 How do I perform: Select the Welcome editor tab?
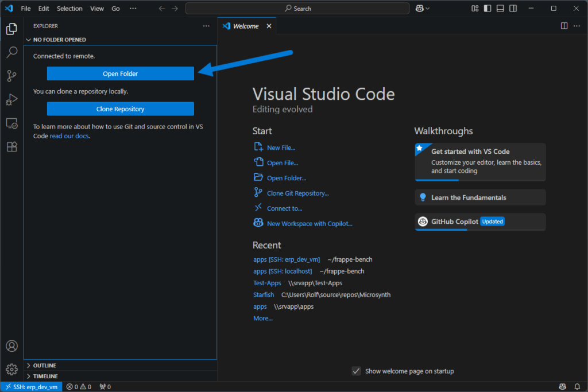point(246,26)
